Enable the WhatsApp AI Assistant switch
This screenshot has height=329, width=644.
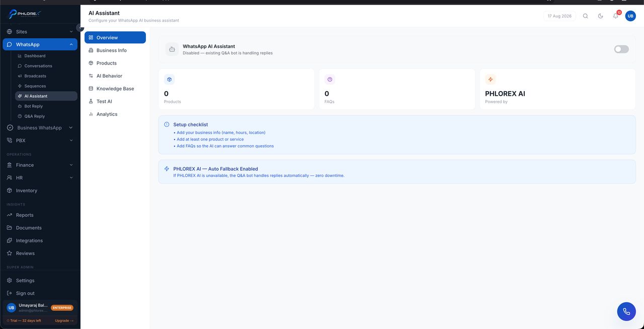[621, 49]
